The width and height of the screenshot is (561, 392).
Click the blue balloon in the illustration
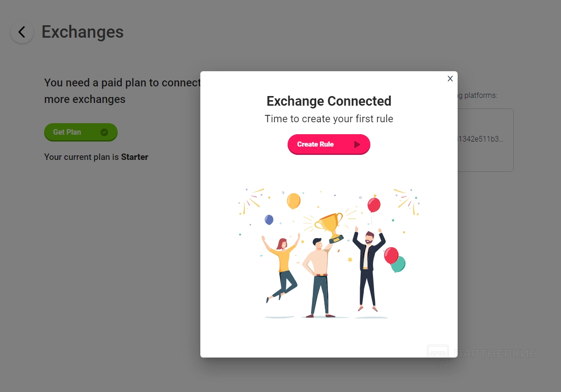tap(269, 220)
